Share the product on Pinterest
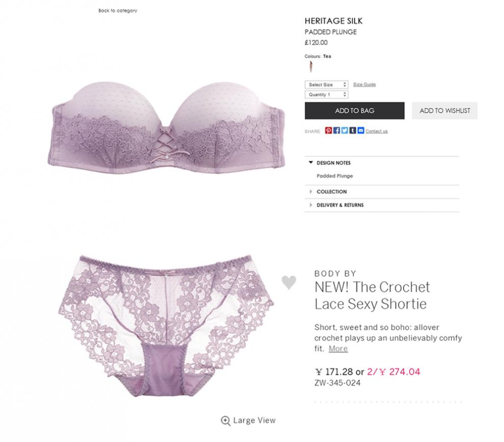This screenshot has height=442, width=504. click(328, 130)
